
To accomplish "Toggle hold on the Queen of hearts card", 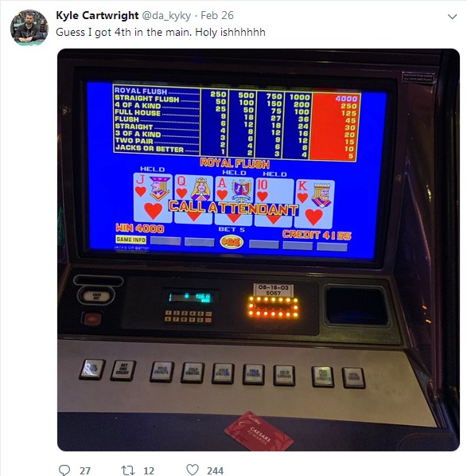I will [x=193, y=200].
